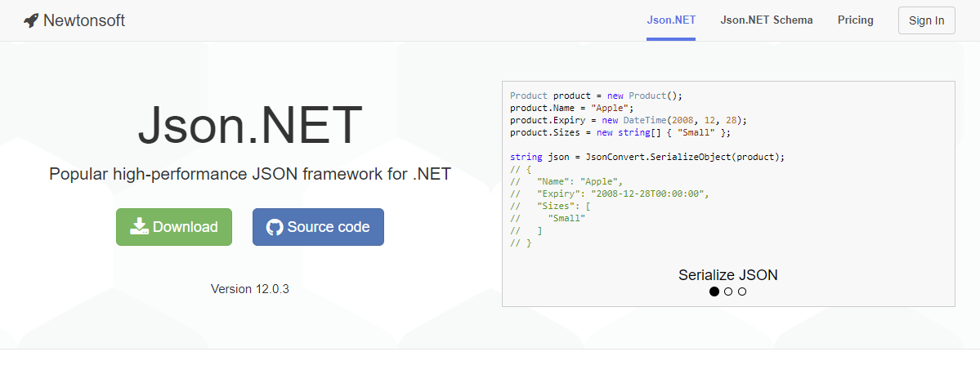The image size is (980, 365).
Task: Click the Json.NET large heading
Action: [250, 127]
